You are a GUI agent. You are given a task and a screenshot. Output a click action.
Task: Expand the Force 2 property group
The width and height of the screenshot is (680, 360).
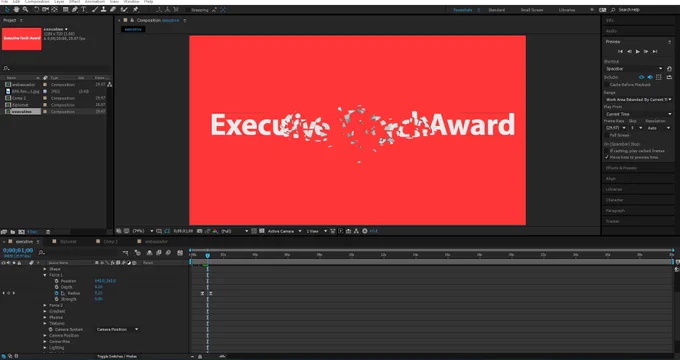point(45,305)
